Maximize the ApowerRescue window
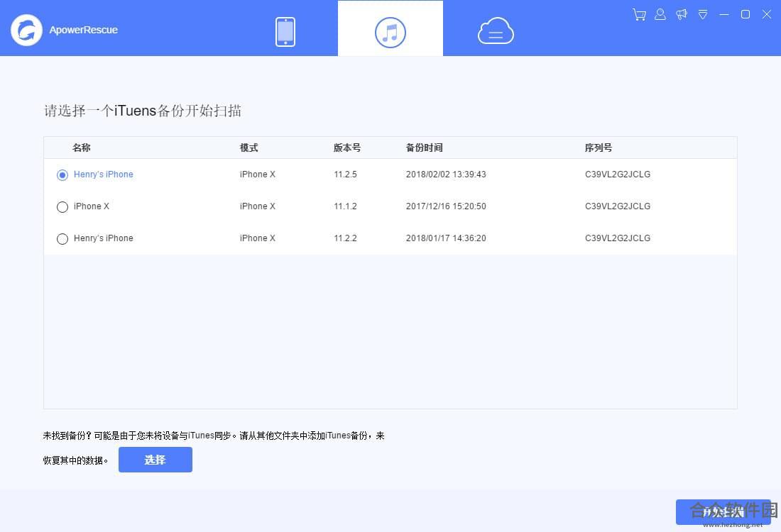This screenshot has width=781, height=532. (x=745, y=14)
